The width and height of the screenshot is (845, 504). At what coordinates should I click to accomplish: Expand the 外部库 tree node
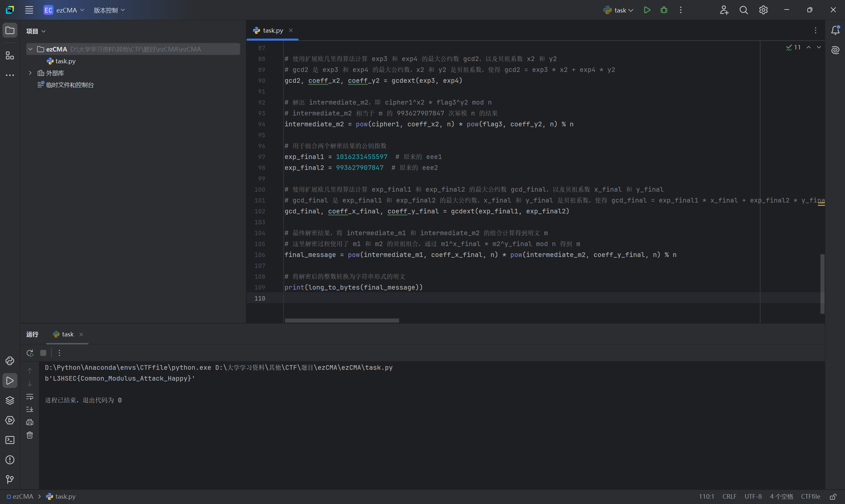30,73
